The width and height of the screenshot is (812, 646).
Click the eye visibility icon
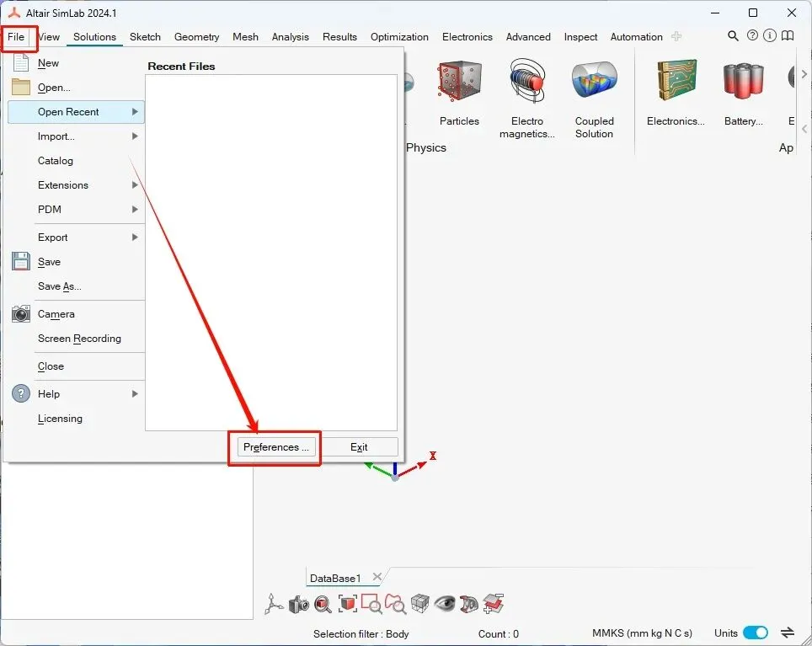pyautogui.click(x=444, y=604)
